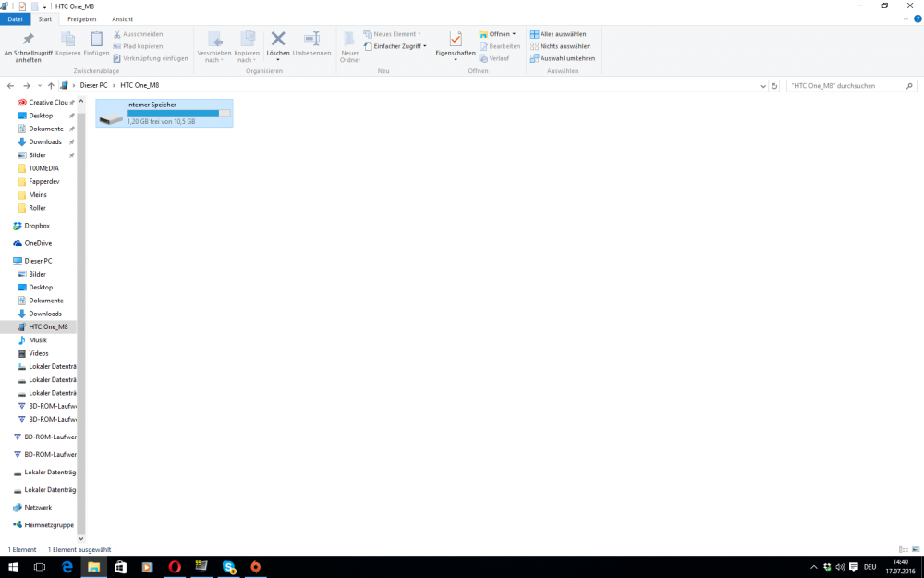Collapse the Dieser PC tree section
The height and width of the screenshot is (578, 924).
11,260
